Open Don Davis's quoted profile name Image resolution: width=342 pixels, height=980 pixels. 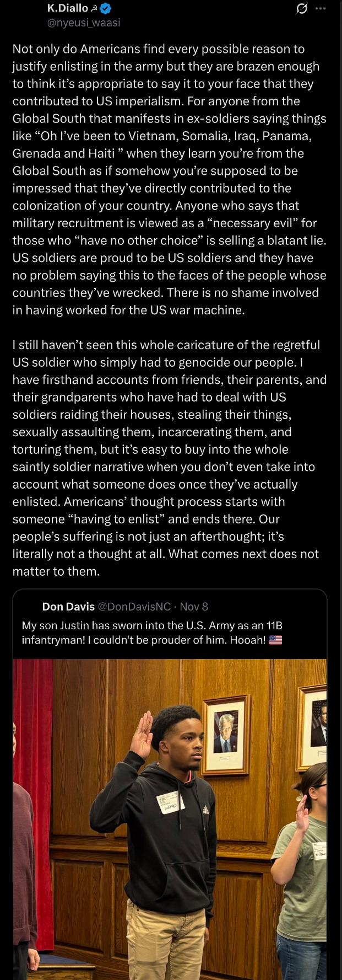(x=68, y=607)
